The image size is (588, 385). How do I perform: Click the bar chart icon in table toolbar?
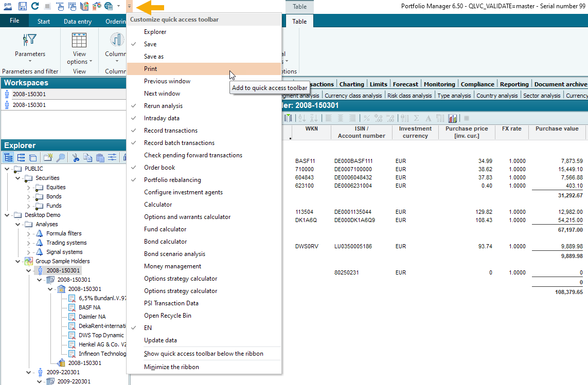click(453, 118)
